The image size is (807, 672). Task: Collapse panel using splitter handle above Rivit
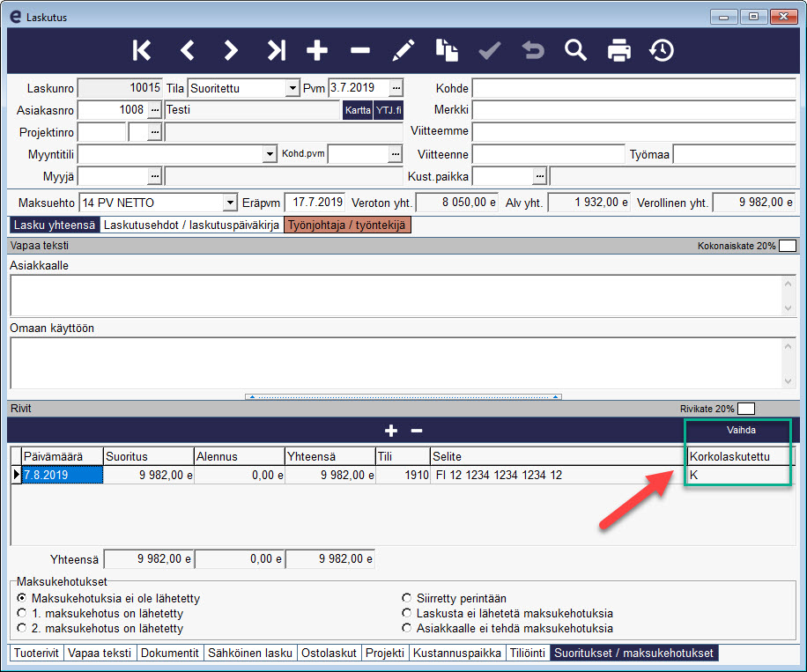pos(403,396)
